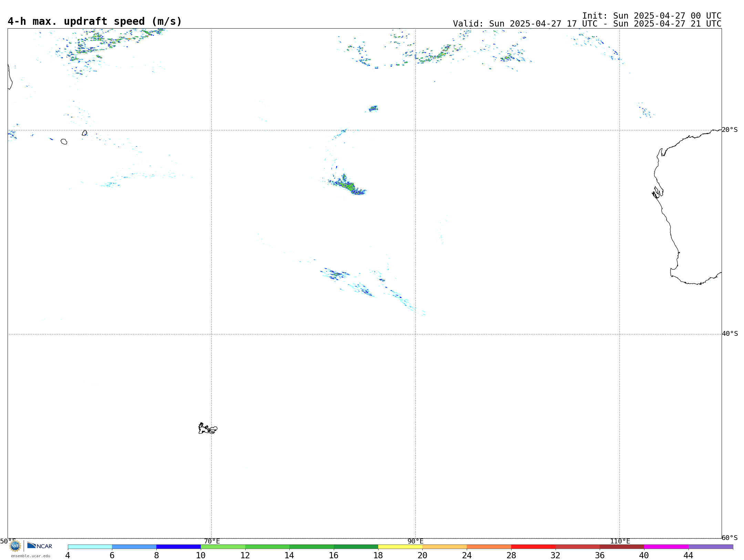Click the NSF logo icon
Screen dimensions: 744x560
click(15, 546)
